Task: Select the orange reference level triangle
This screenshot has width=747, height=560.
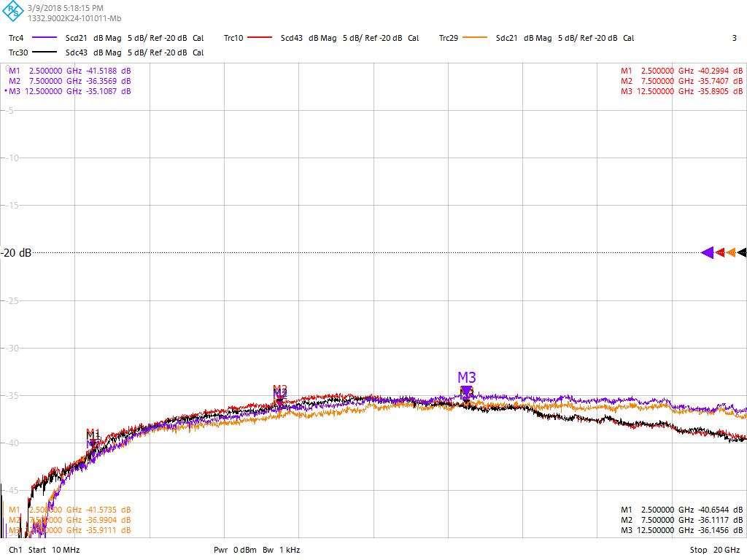Action: pyautogui.click(x=731, y=253)
